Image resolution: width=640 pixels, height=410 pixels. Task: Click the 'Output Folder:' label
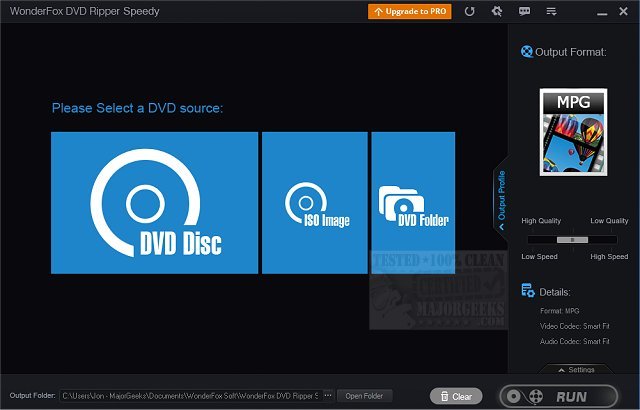click(32, 395)
